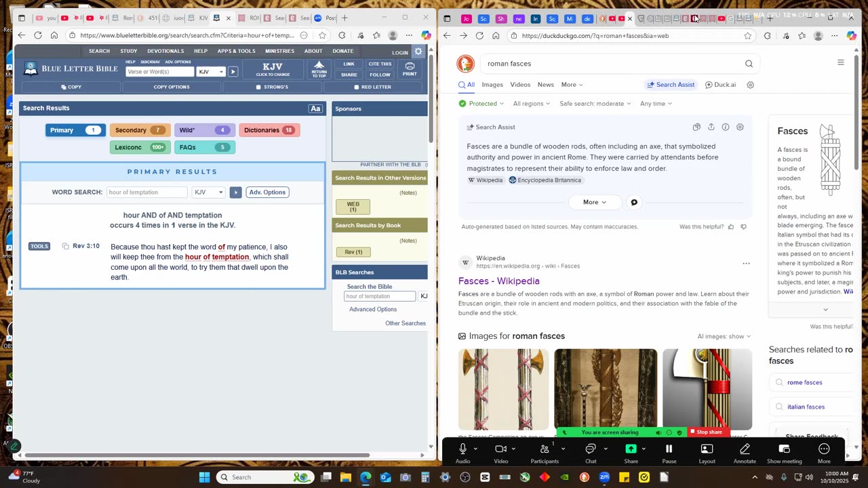
Task: Give thumbs up to Search Assist answer
Action: click(x=731, y=227)
